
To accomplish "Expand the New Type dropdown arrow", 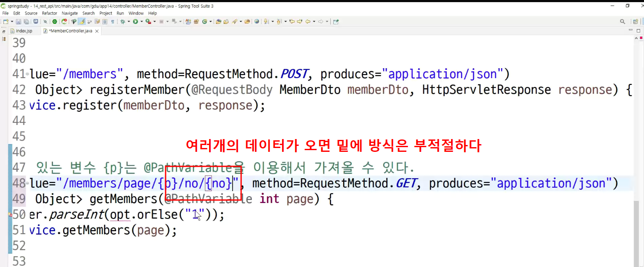I will [x=210, y=21].
